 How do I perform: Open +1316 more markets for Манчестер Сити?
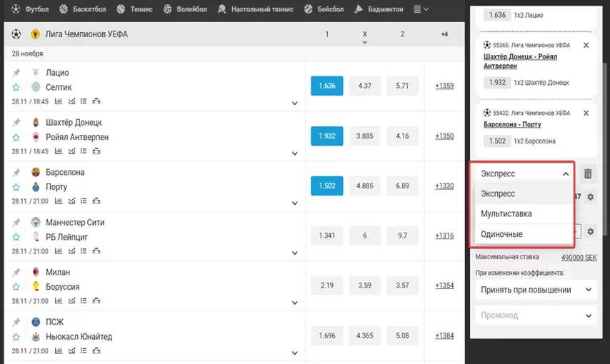[x=444, y=236]
